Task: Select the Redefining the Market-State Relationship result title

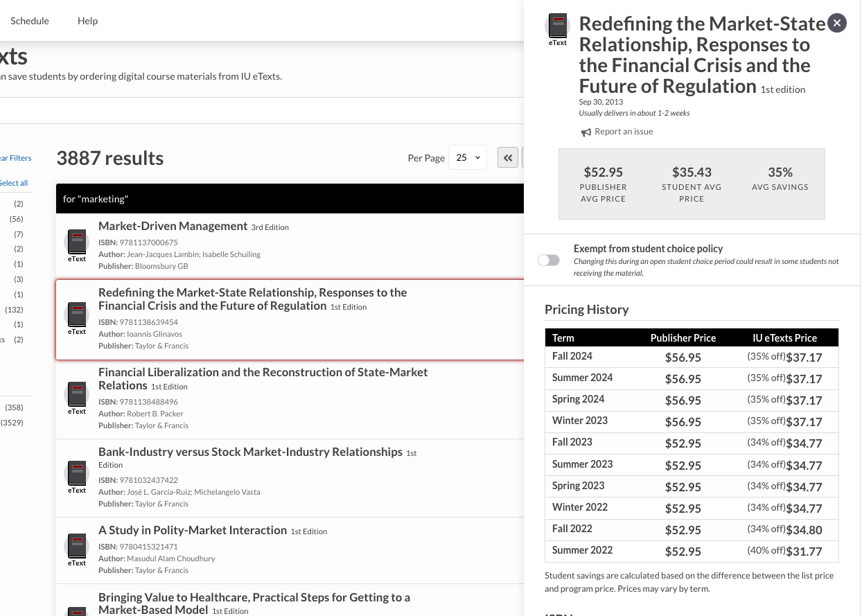Action: point(253,299)
